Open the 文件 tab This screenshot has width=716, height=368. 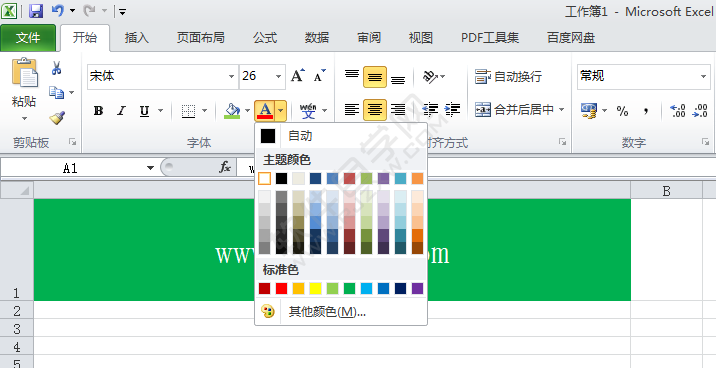[28, 38]
